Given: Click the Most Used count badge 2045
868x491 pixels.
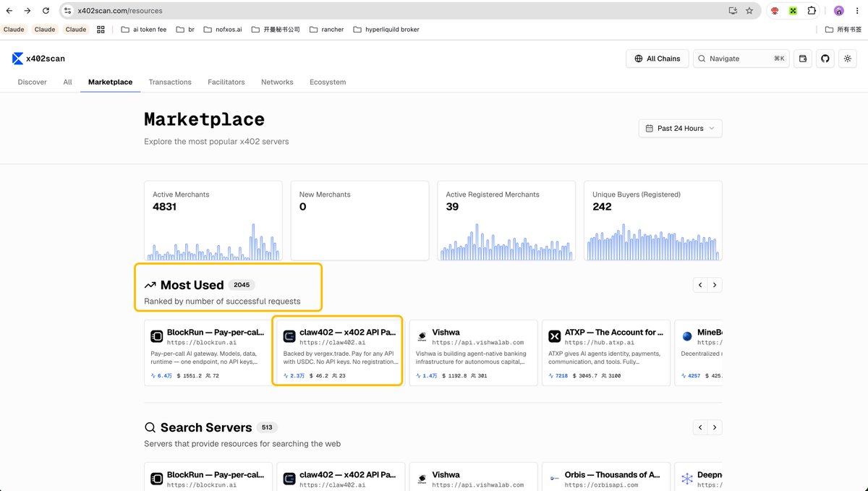Looking at the screenshot, I should click(x=242, y=285).
